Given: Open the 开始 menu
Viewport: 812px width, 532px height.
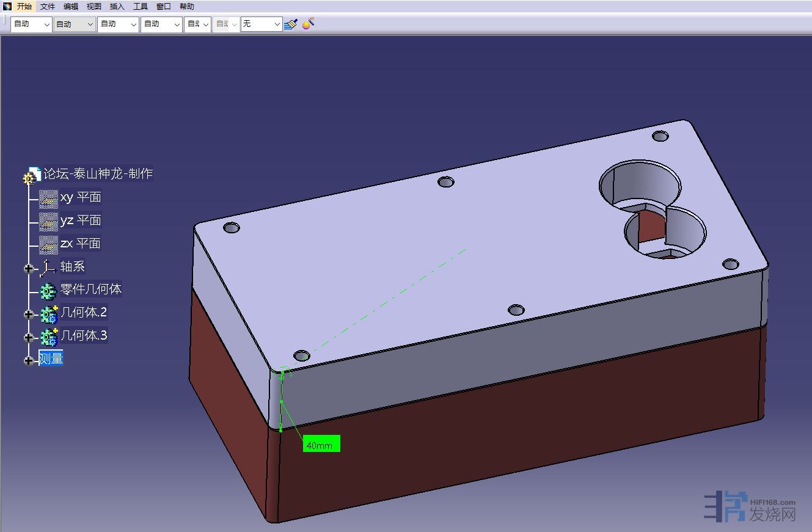Looking at the screenshot, I should (24, 6).
